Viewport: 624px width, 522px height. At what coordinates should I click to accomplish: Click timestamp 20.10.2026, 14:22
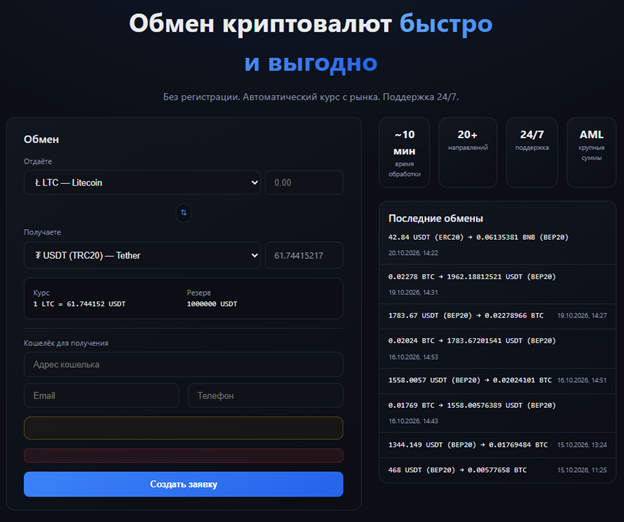tap(413, 253)
